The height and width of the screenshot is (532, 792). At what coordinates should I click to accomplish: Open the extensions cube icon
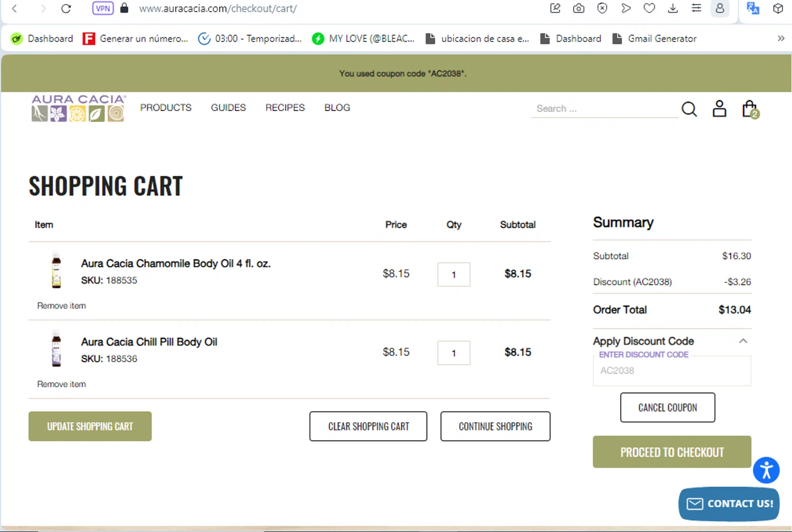778,8
